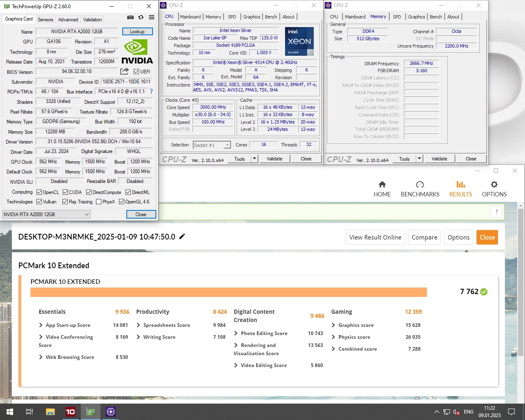Toggle the OpenGL 4.6 checkbox
Image resolution: width=525 pixels, height=420 pixels.
121,201
